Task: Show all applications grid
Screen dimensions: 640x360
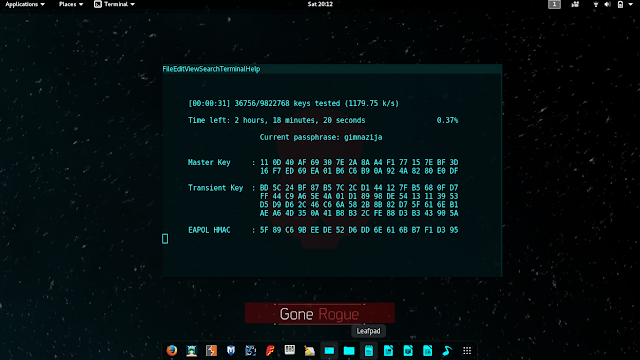Action: [x=467, y=351]
